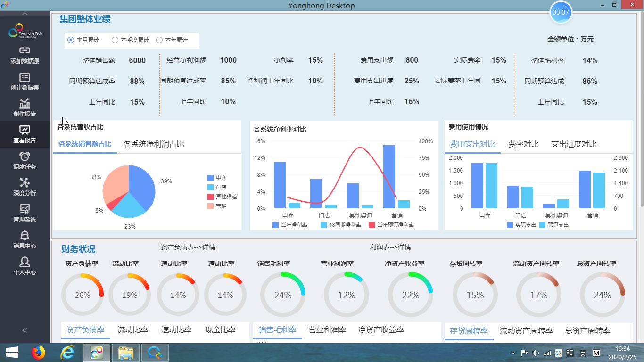The width and height of the screenshot is (644, 362).
Task: Open 创建数据集 in the sidebar
Action: [x=25, y=82]
